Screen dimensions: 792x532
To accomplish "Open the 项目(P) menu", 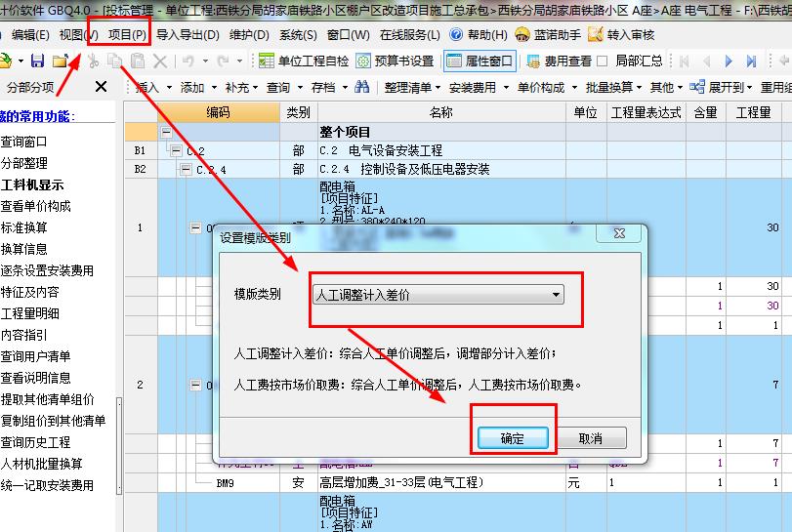I will click(x=127, y=35).
